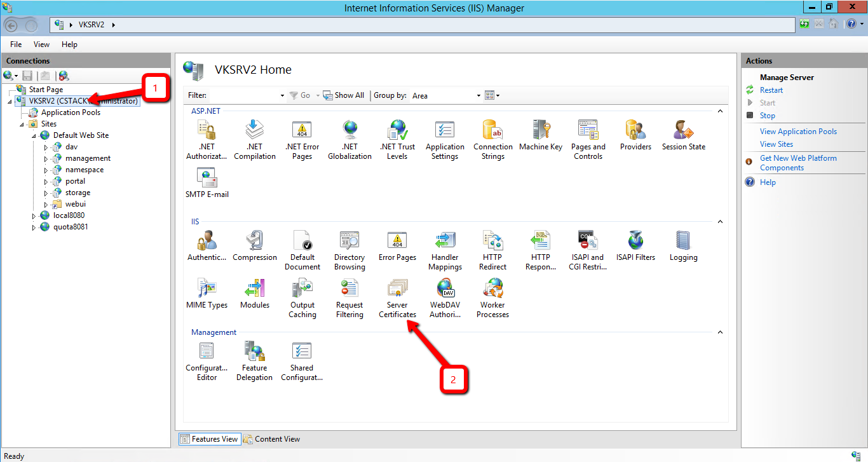The width and height of the screenshot is (868, 462).
Task: Select Application Pools in the tree
Action: point(71,112)
